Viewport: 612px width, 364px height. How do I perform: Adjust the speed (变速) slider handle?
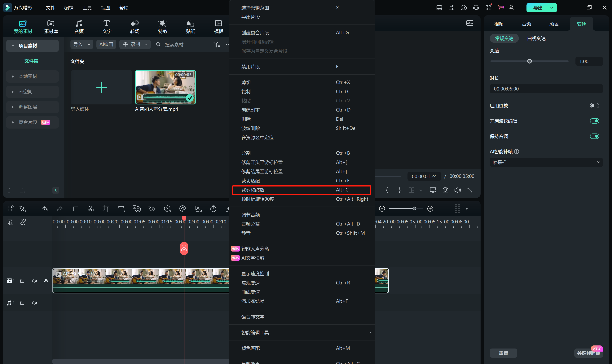(x=529, y=61)
